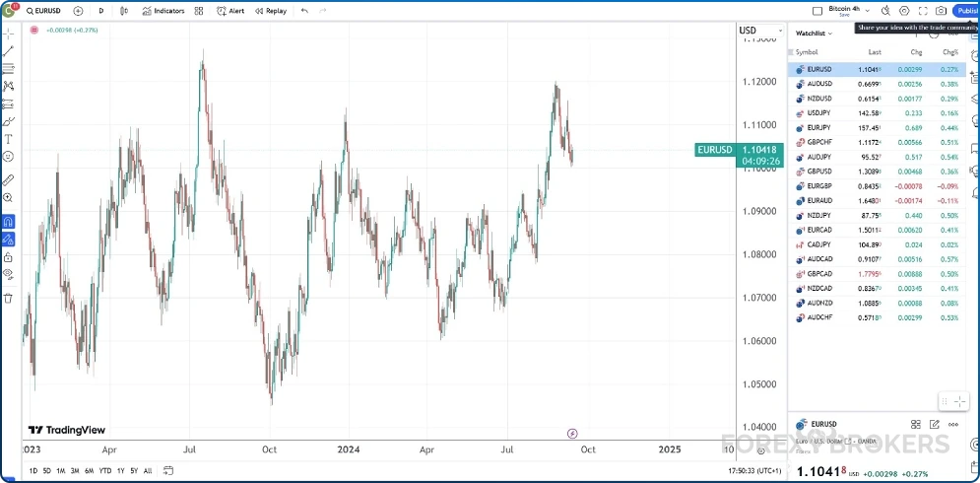Switch to the 3M time range
Screen dimensions: 980x483
(x=75, y=470)
